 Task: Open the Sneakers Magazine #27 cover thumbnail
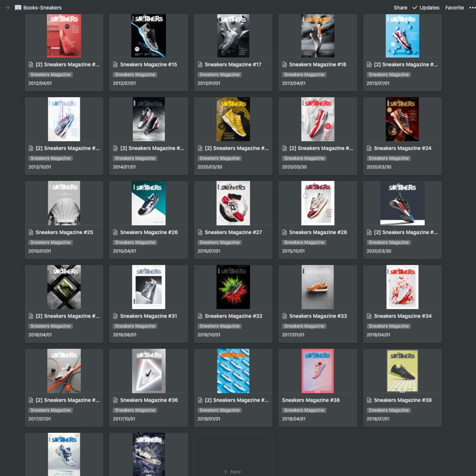pyautogui.click(x=233, y=204)
